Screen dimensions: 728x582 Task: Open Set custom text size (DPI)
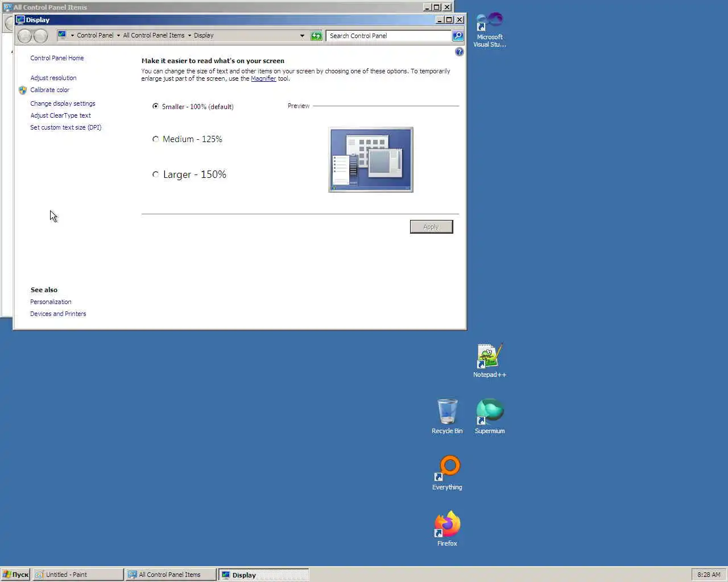pos(66,127)
